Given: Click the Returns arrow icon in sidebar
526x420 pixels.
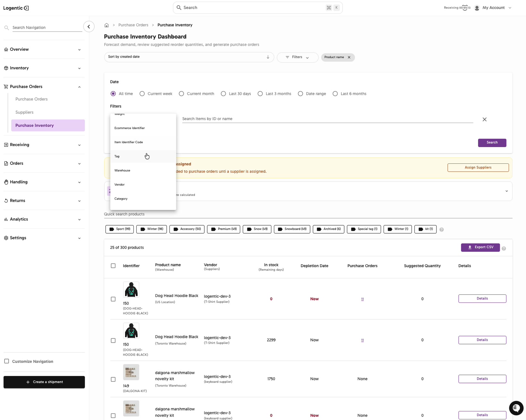Looking at the screenshot, I should [6, 201].
